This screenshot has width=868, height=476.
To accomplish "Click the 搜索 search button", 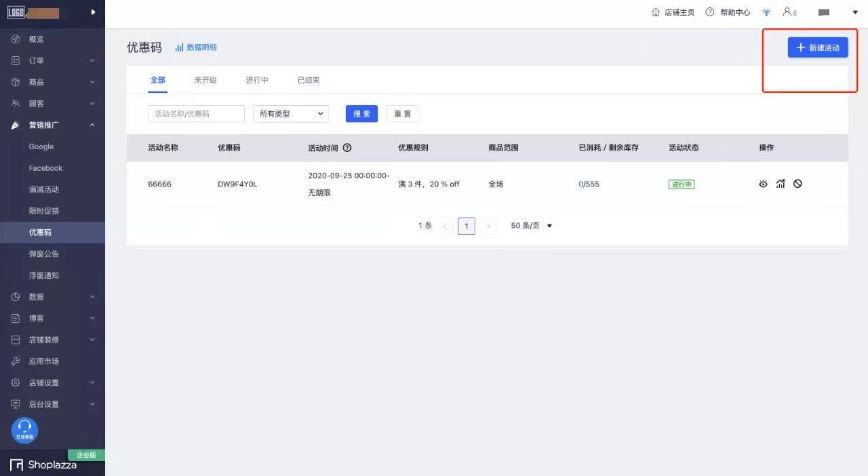I will [361, 114].
